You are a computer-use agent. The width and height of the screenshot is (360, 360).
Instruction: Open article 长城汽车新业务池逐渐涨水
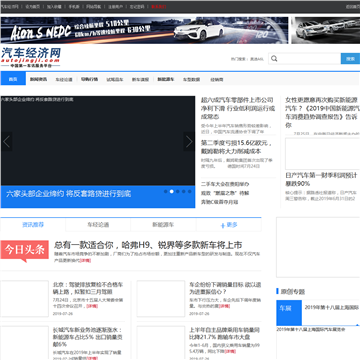[88, 337]
